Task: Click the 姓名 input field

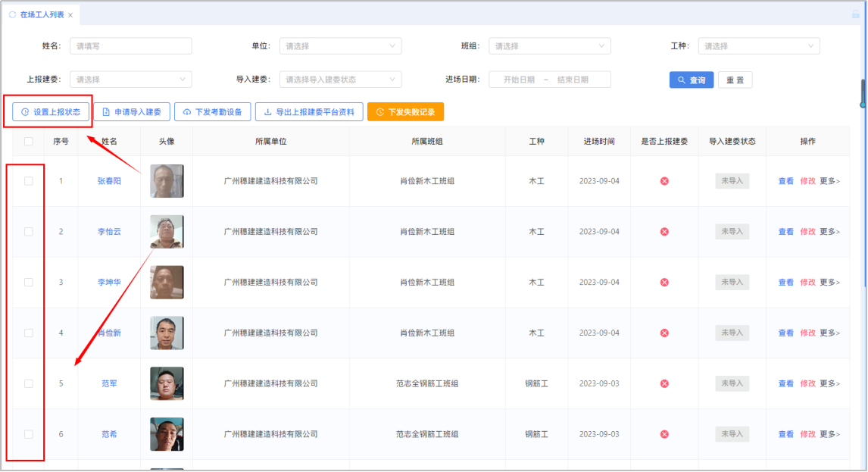Action: [130, 46]
